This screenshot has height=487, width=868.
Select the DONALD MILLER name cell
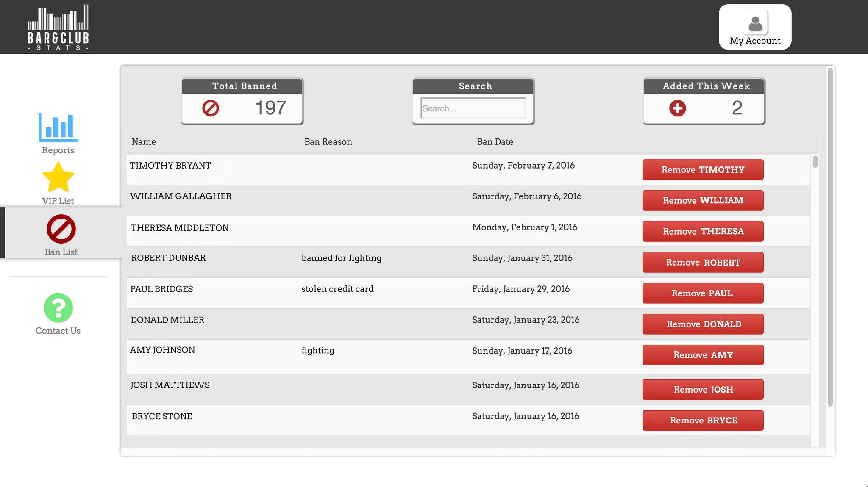pyautogui.click(x=167, y=320)
